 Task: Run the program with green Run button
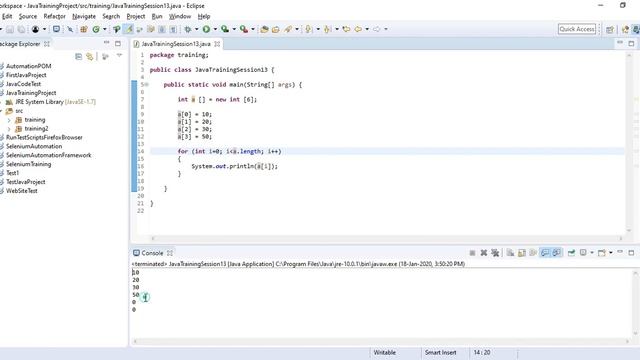[x=206, y=29]
